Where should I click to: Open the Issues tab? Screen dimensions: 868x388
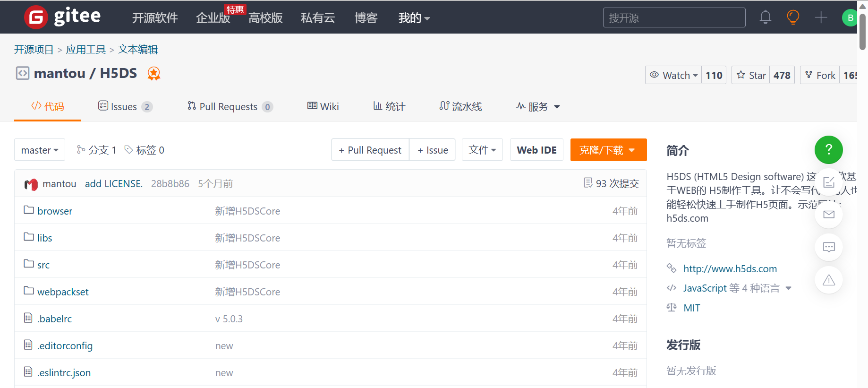pos(125,106)
